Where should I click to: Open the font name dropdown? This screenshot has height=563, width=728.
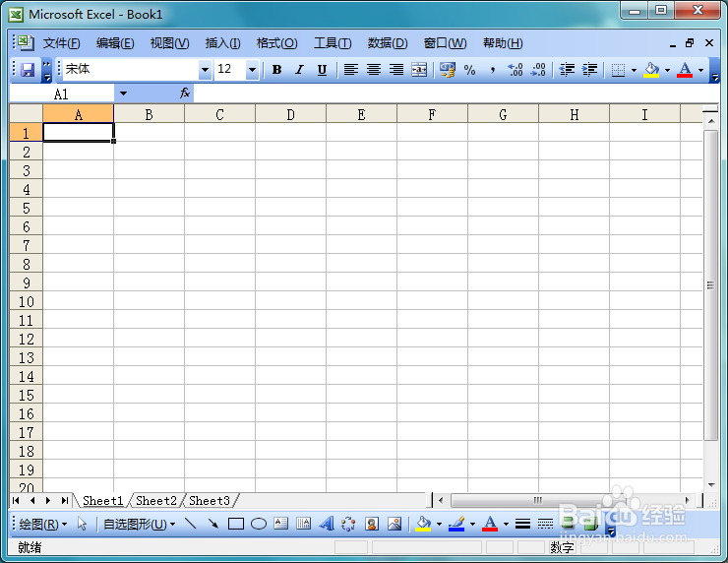coord(205,70)
